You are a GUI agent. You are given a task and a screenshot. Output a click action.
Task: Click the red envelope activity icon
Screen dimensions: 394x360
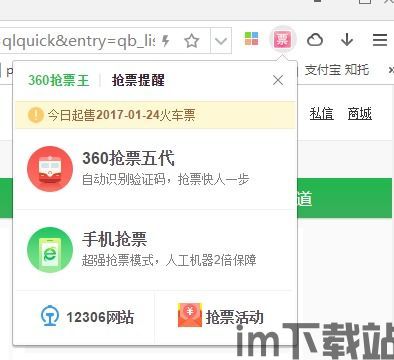point(190,315)
